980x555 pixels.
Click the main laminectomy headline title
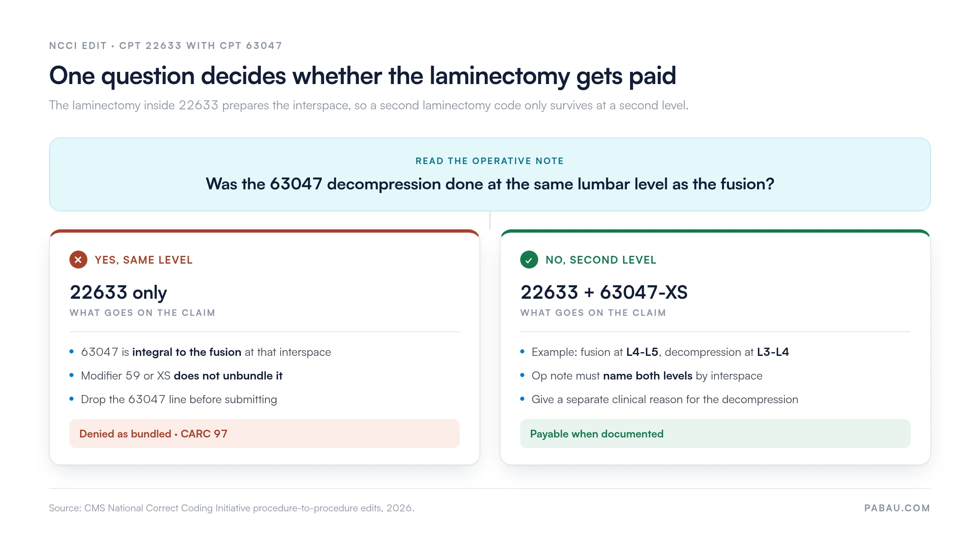pos(363,76)
